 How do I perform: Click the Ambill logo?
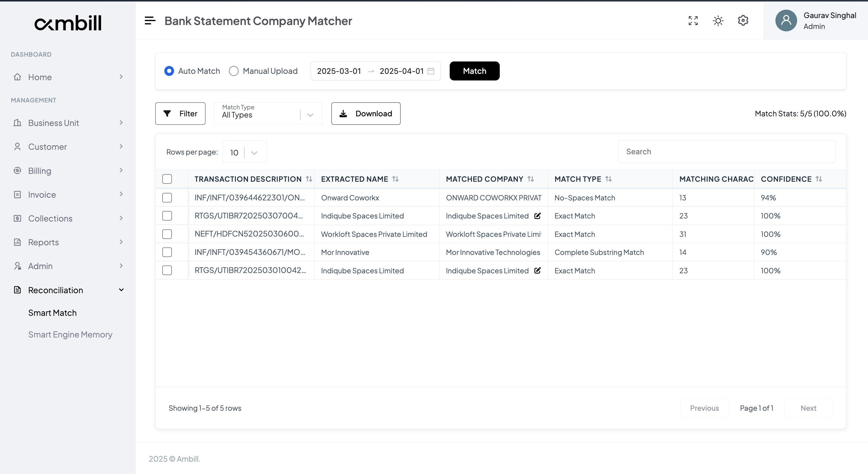[x=68, y=23]
